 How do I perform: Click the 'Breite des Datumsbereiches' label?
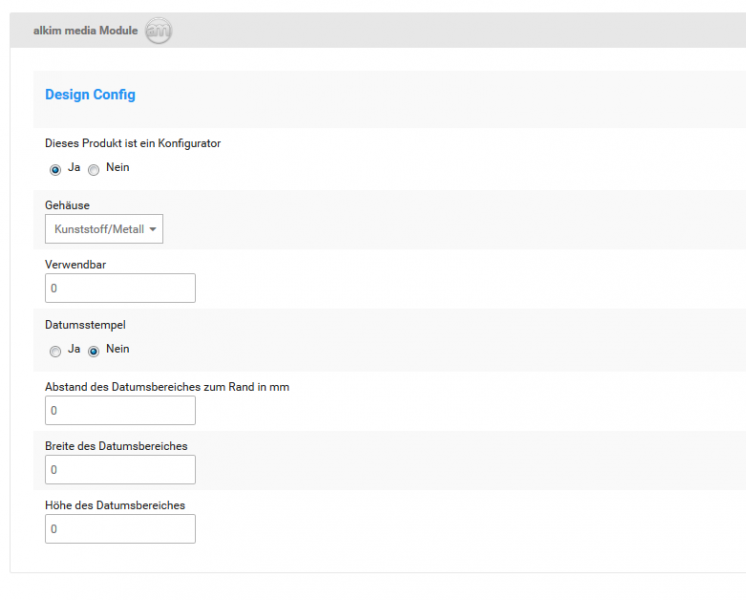click(116, 446)
